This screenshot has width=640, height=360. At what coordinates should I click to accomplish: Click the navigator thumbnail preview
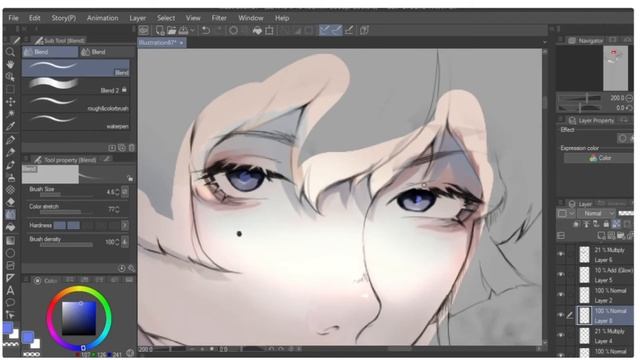[x=615, y=68]
